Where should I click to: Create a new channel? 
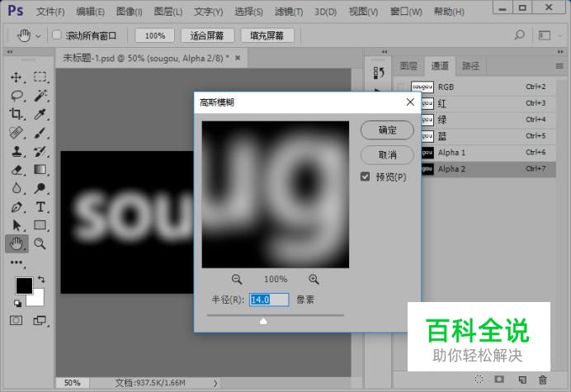tap(522, 380)
